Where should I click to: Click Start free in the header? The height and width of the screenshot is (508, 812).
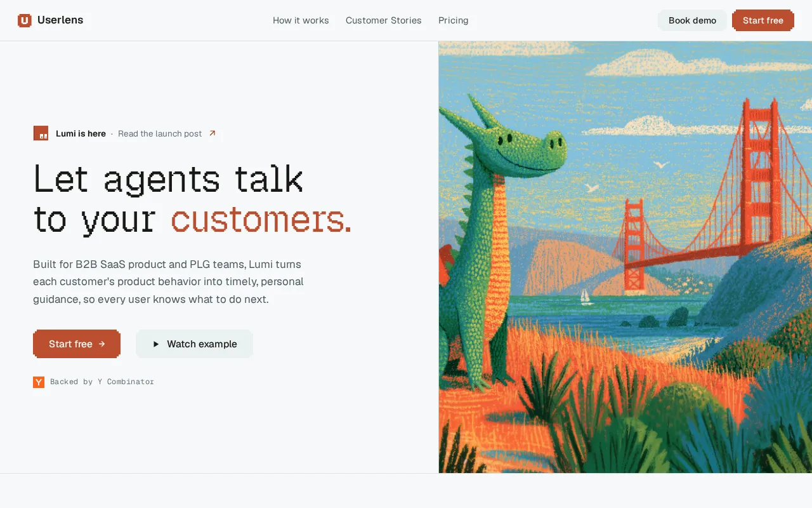pyautogui.click(x=763, y=20)
